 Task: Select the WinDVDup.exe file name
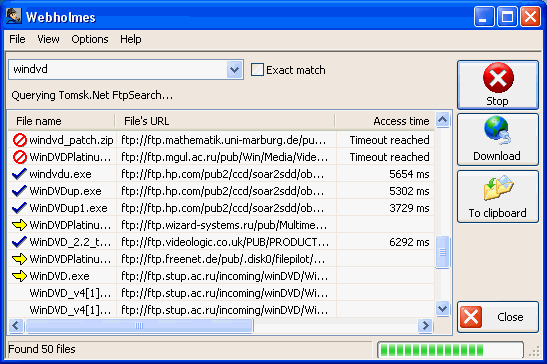65,191
